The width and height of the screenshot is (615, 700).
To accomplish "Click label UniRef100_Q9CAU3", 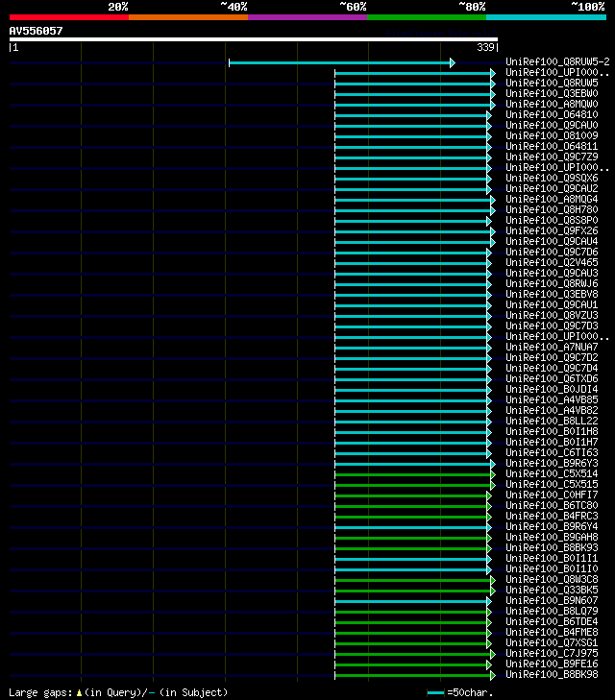I will (x=552, y=273).
